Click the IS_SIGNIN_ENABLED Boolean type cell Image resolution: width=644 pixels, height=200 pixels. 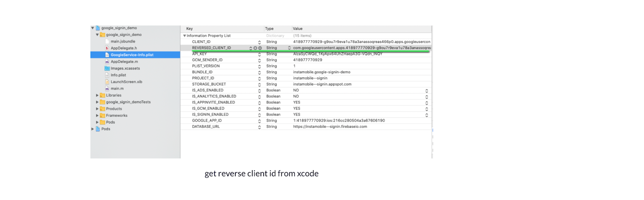click(273, 115)
